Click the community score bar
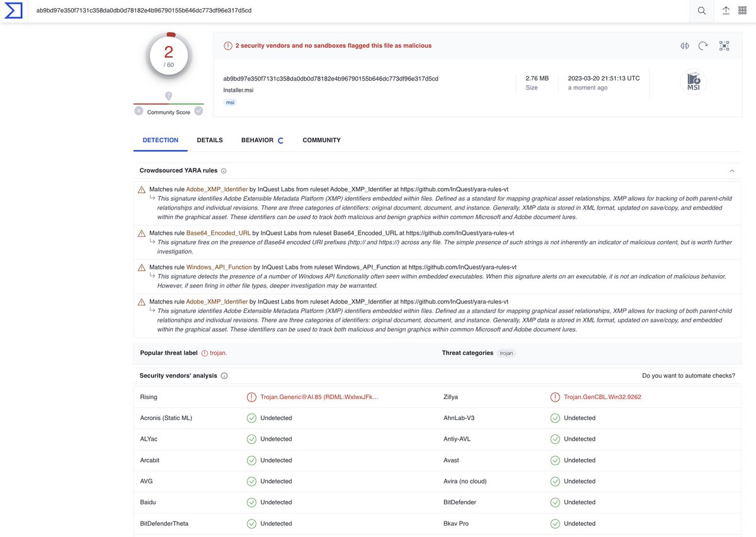This screenshot has height=537, width=756. (168, 104)
